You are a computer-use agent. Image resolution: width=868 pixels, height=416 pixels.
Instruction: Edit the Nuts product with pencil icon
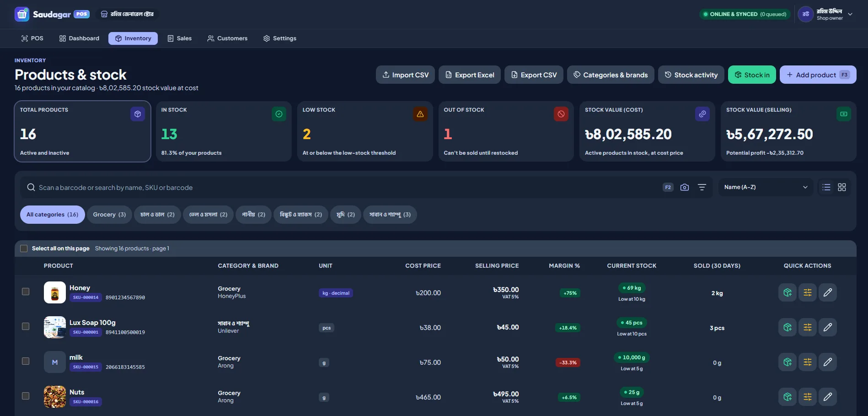coord(828,397)
